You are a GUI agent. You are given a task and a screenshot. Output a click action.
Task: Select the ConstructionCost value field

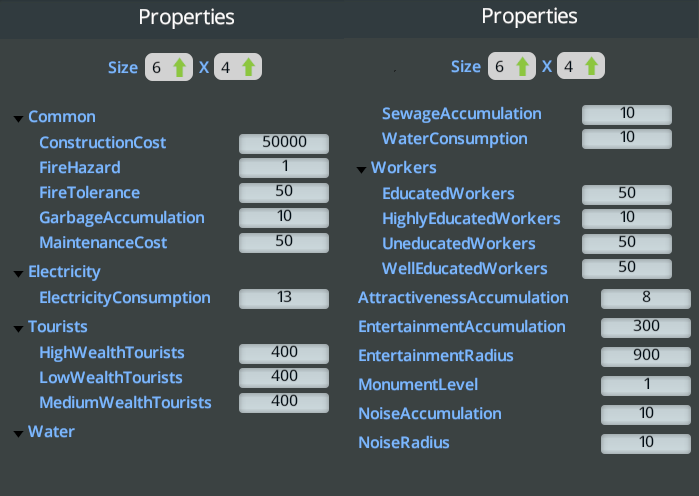[x=284, y=143]
